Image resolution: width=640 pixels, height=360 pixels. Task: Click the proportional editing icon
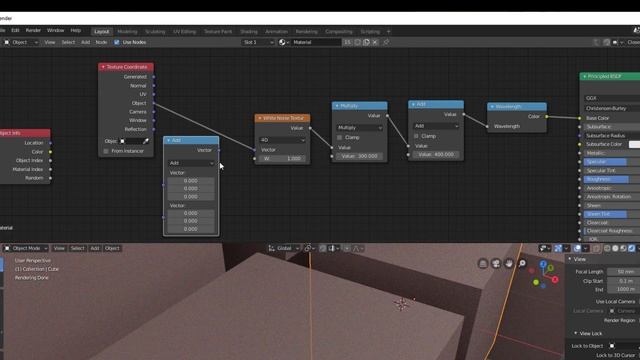[347, 248]
